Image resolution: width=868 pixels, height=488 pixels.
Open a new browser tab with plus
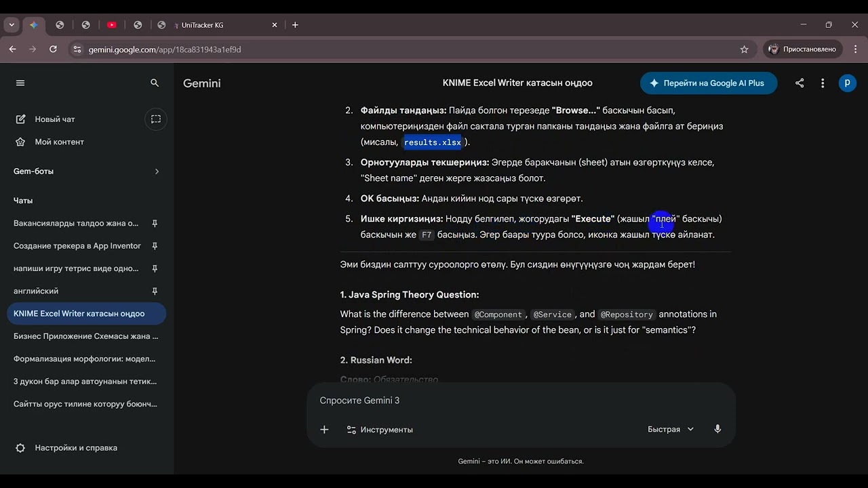[x=295, y=25]
